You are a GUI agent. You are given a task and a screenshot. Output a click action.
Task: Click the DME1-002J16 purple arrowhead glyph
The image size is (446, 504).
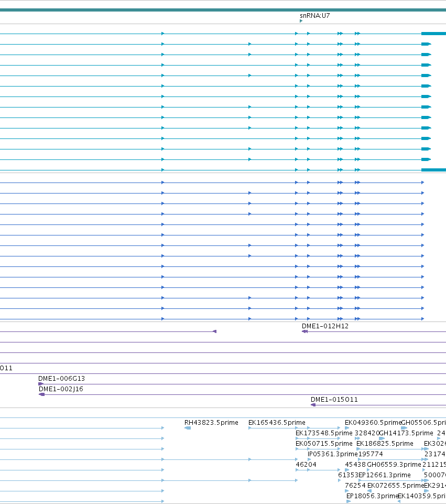[x=41, y=394]
